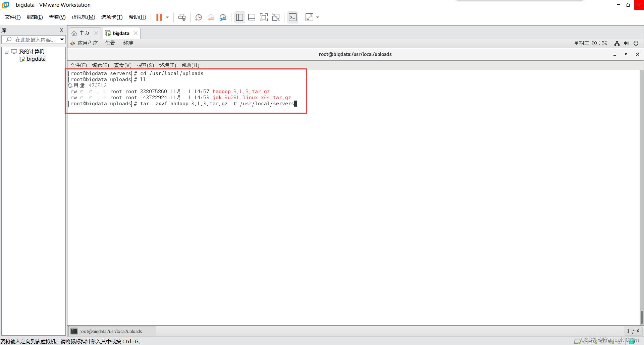Open VMware 选项卡(T) menu

(x=112, y=17)
